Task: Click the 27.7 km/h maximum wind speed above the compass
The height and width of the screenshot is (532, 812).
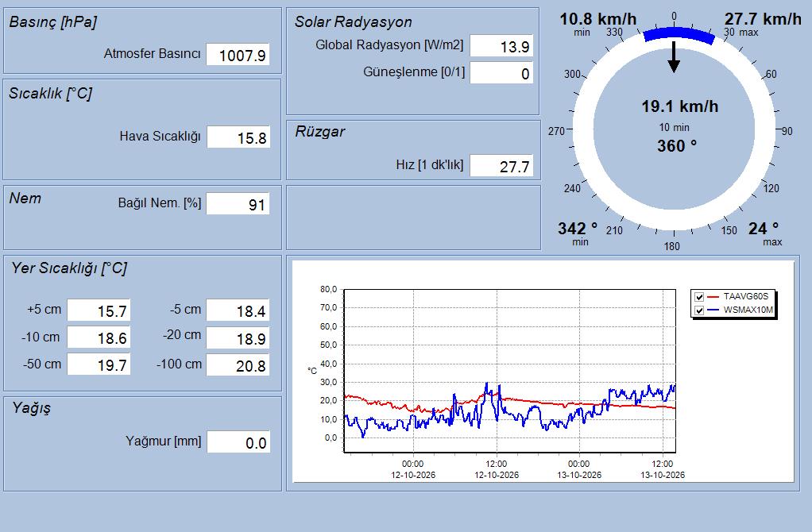Action: (x=763, y=19)
